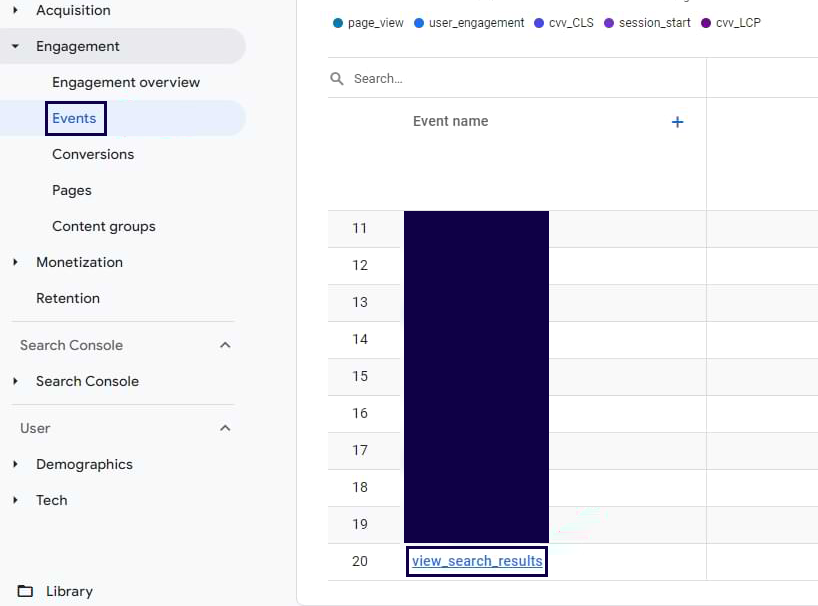Expand the Acquisition section arrow
The width and height of the screenshot is (818, 606).
[16, 10]
